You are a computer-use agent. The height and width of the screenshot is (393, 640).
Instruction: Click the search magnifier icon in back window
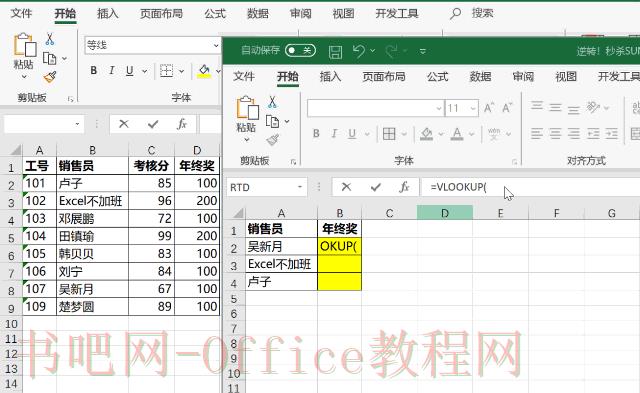455,13
